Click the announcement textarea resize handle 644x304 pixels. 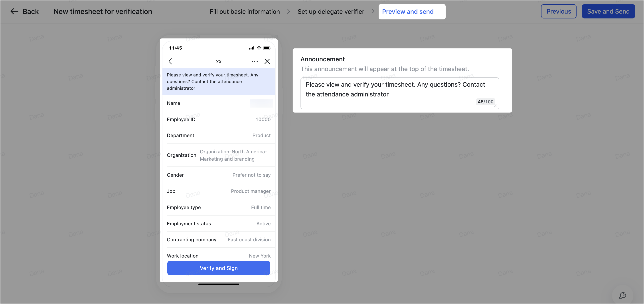(495, 105)
